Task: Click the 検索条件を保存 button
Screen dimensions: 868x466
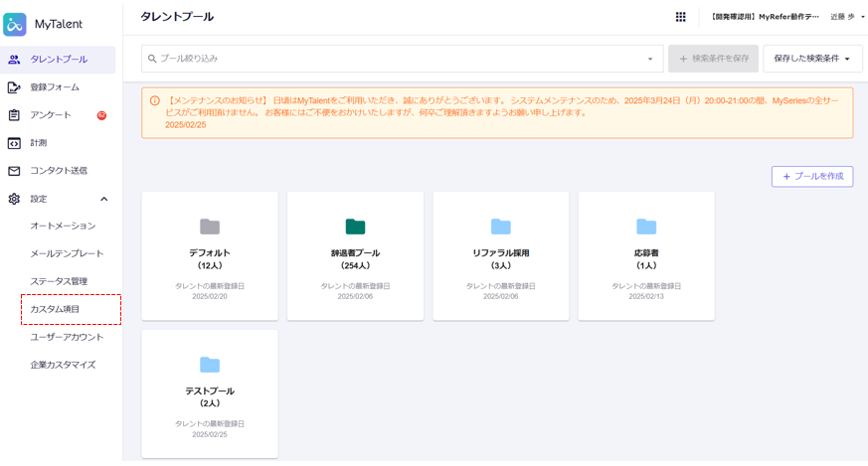Action: pyautogui.click(x=713, y=59)
